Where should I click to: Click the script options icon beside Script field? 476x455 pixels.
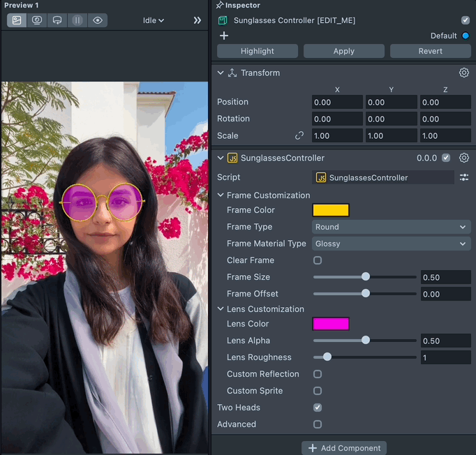pyautogui.click(x=463, y=178)
